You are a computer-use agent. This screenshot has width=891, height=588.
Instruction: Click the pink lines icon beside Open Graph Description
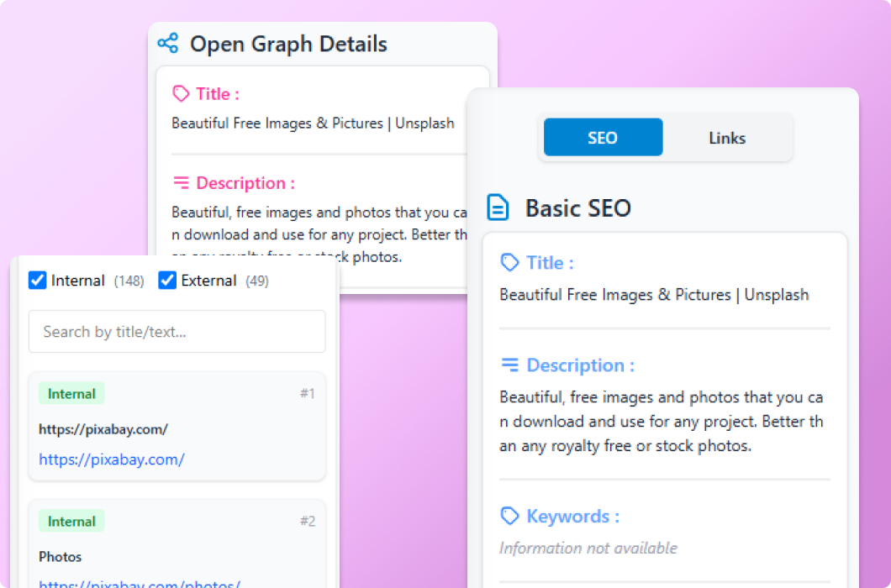coord(181,182)
